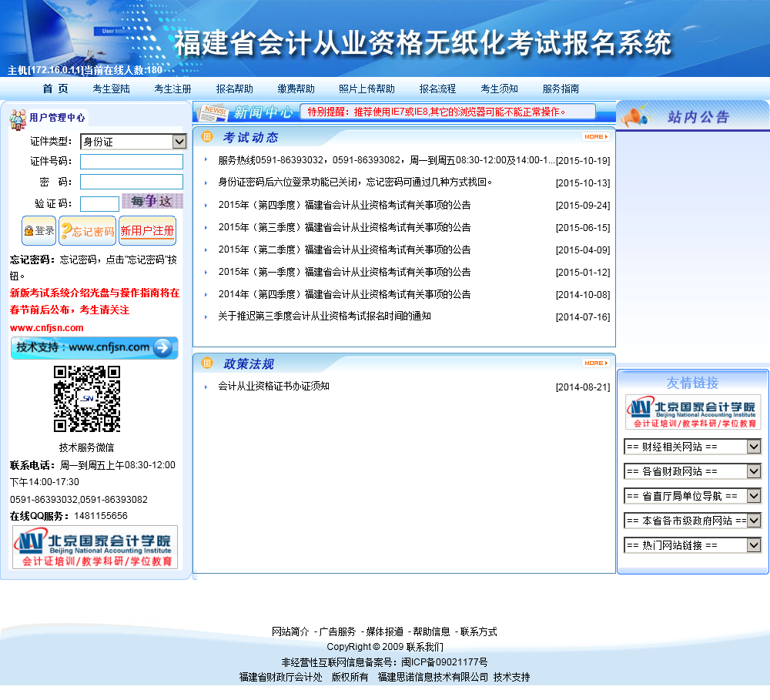Open 网站简介 footer link
This screenshot has height=700, width=770.
[290, 631]
